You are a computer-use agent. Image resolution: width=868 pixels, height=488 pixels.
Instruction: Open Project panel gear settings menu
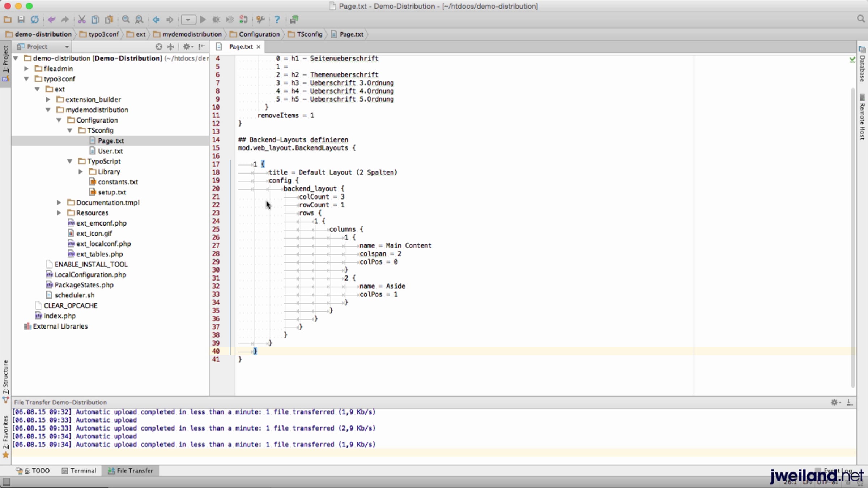tap(188, 47)
